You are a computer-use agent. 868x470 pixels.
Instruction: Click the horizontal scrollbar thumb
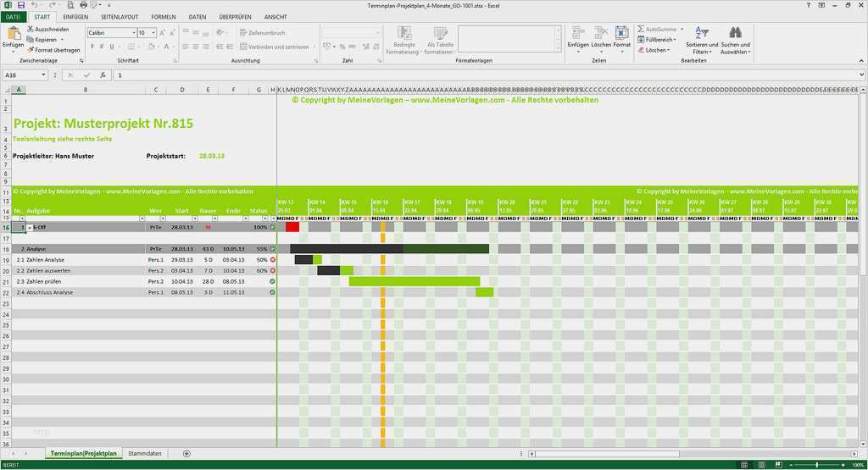click(607, 453)
